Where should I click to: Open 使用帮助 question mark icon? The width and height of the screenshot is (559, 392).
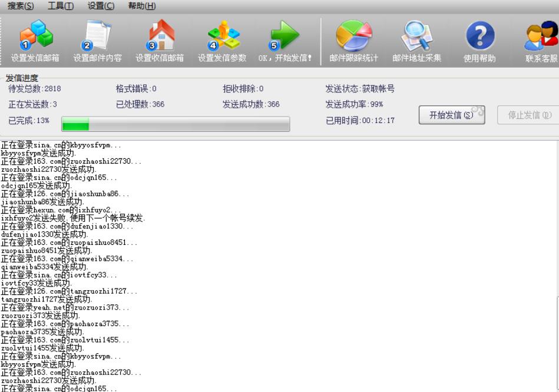(x=479, y=35)
